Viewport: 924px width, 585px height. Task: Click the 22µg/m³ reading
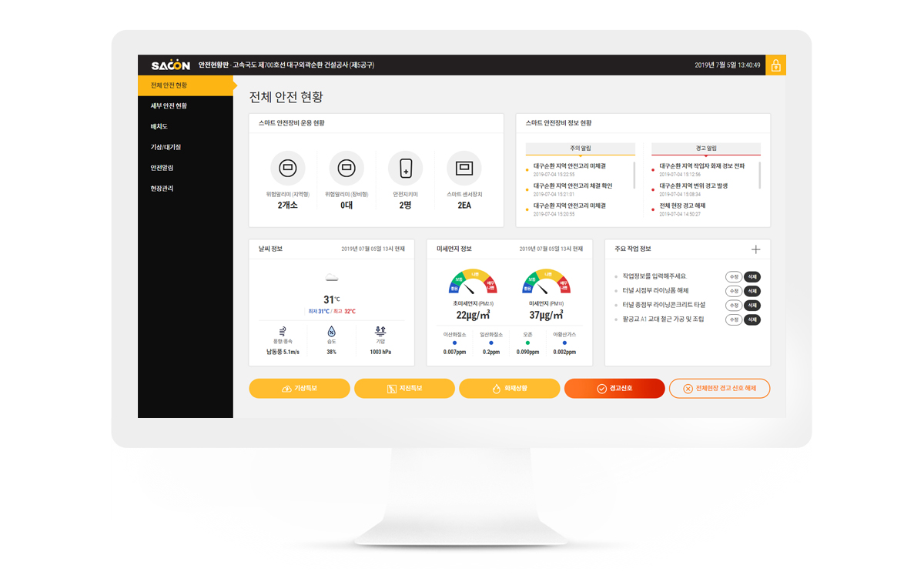tap(473, 315)
